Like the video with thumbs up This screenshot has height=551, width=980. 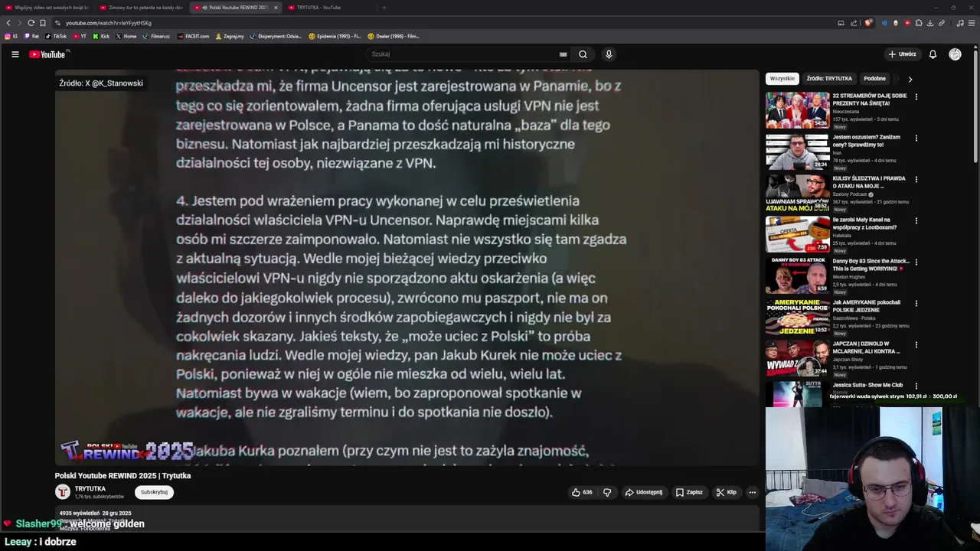(x=582, y=492)
